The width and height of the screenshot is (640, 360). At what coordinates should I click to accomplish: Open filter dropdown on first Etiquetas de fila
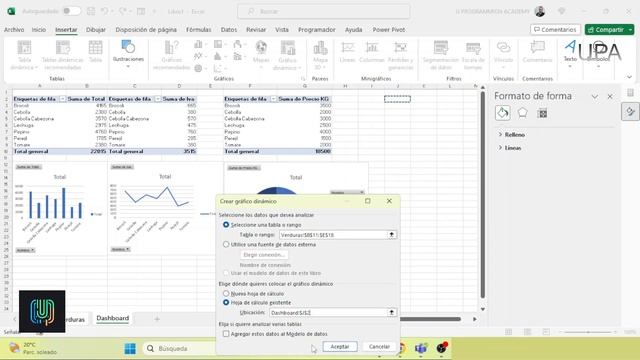pos(62,99)
